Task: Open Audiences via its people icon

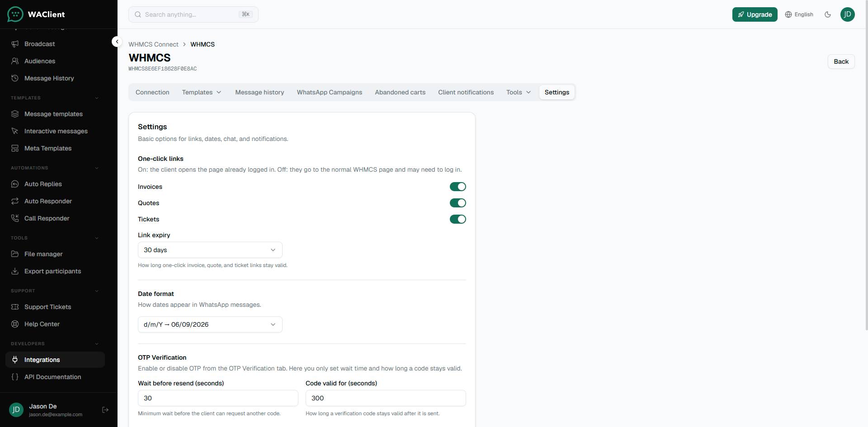Action: click(x=15, y=61)
